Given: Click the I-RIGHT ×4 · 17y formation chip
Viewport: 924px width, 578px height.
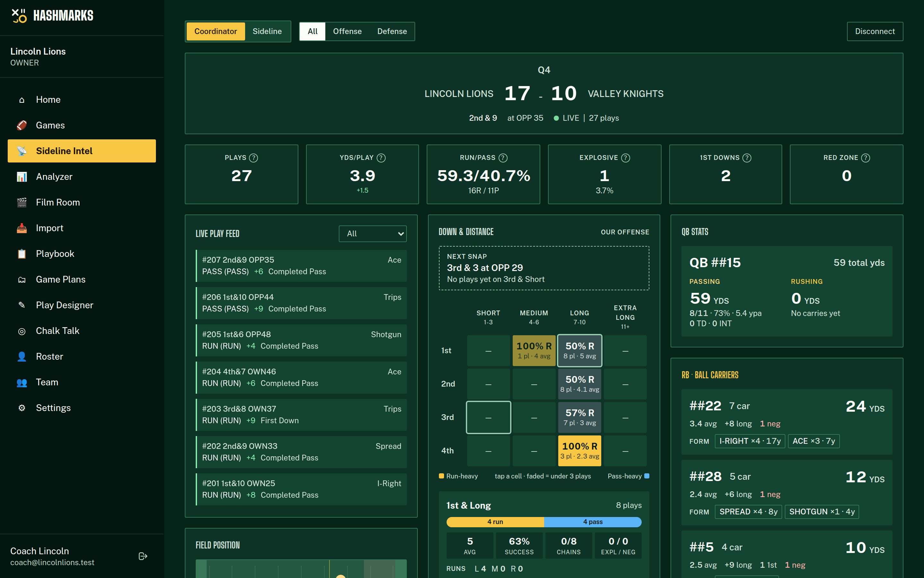Looking at the screenshot, I should pyautogui.click(x=750, y=441).
